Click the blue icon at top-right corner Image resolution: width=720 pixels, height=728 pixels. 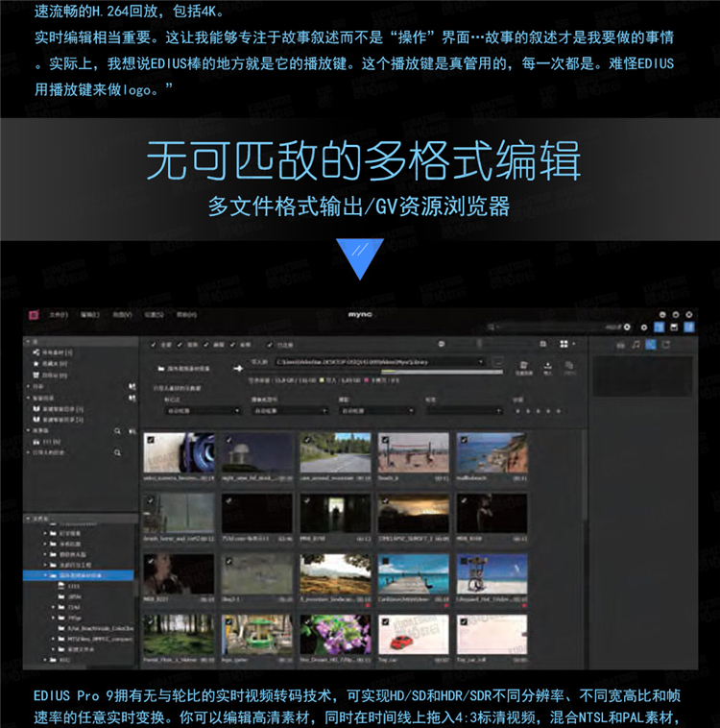coord(690,327)
